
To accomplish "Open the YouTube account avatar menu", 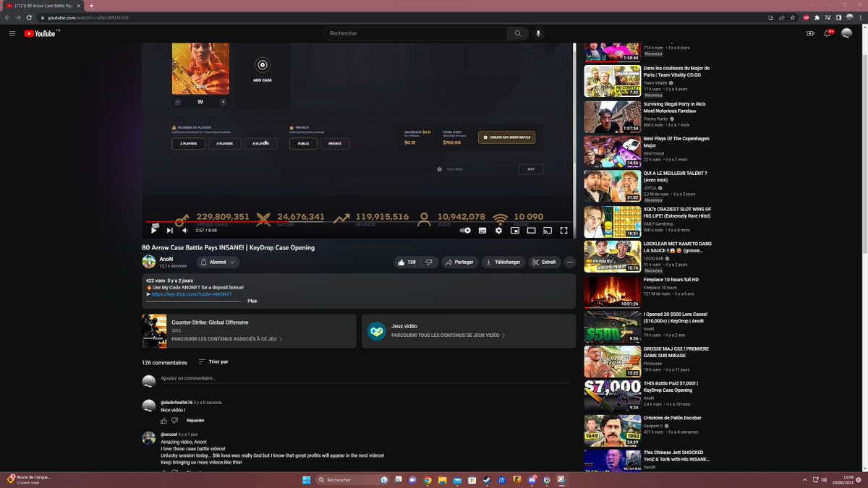I will [x=846, y=33].
